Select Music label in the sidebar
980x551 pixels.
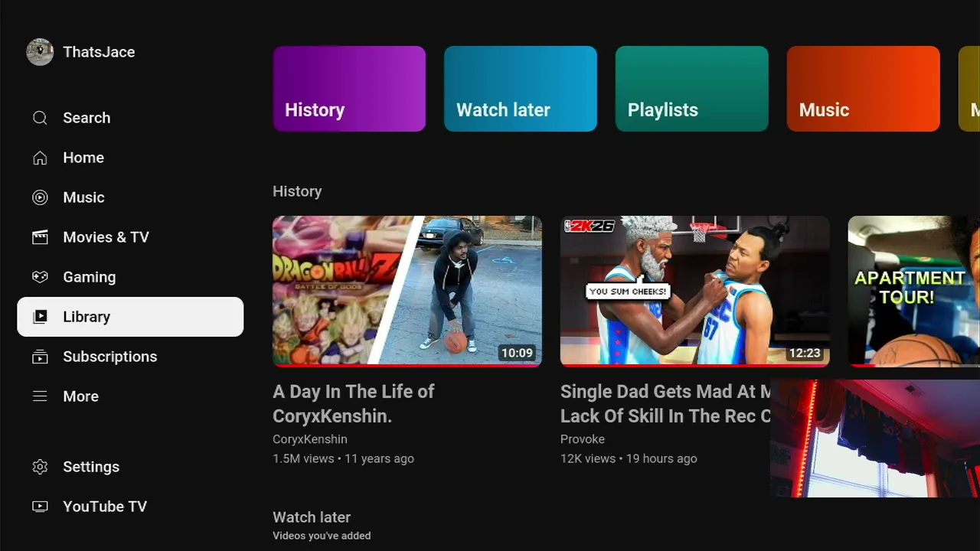click(83, 197)
